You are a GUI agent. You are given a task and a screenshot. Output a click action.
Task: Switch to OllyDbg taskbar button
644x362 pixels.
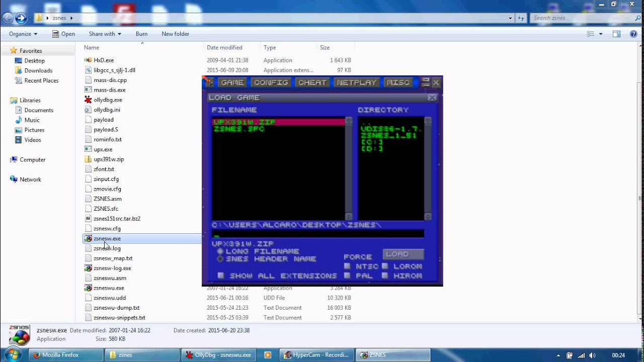pos(218,355)
